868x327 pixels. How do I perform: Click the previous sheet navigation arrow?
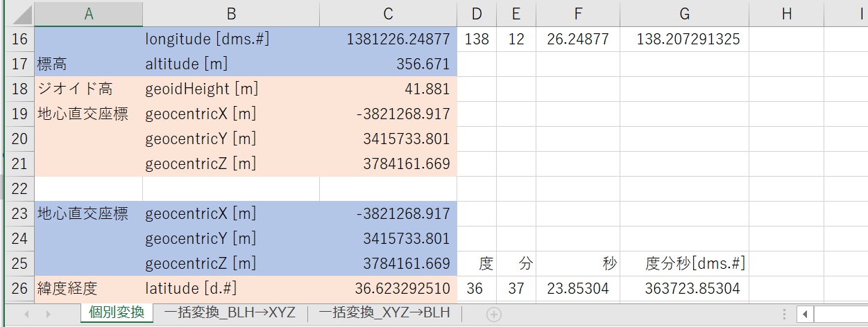coord(27,314)
